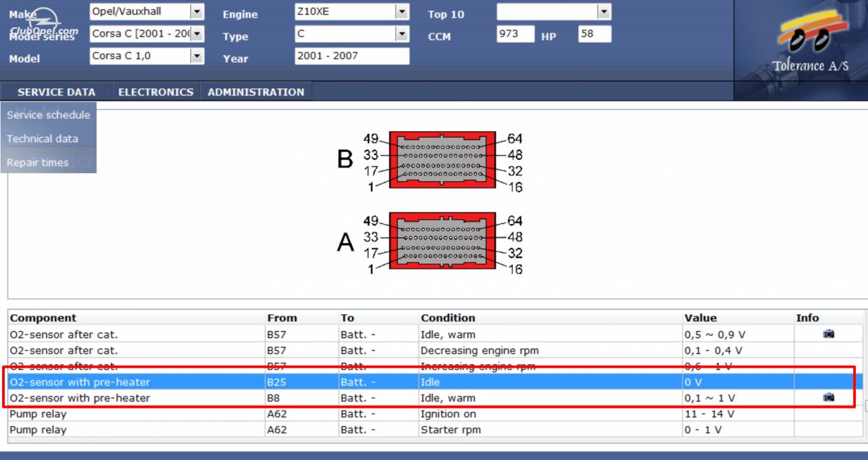Click A62 in the Ignition on row
868x460 pixels.
pos(277,414)
